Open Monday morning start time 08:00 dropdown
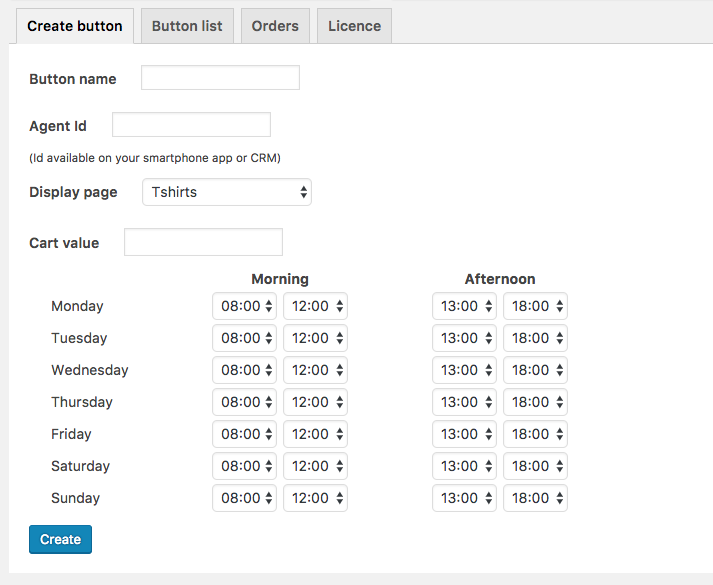713x585 pixels. click(245, 306)
